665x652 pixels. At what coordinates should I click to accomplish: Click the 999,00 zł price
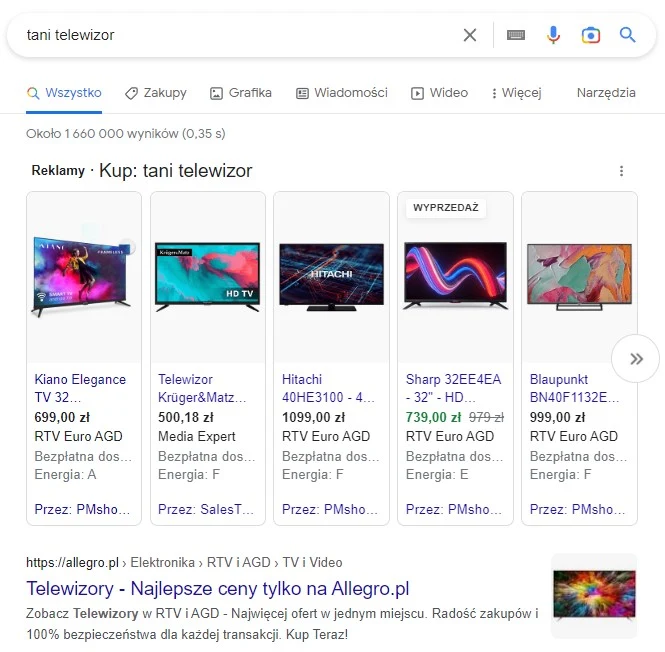(x=557, y=417)
